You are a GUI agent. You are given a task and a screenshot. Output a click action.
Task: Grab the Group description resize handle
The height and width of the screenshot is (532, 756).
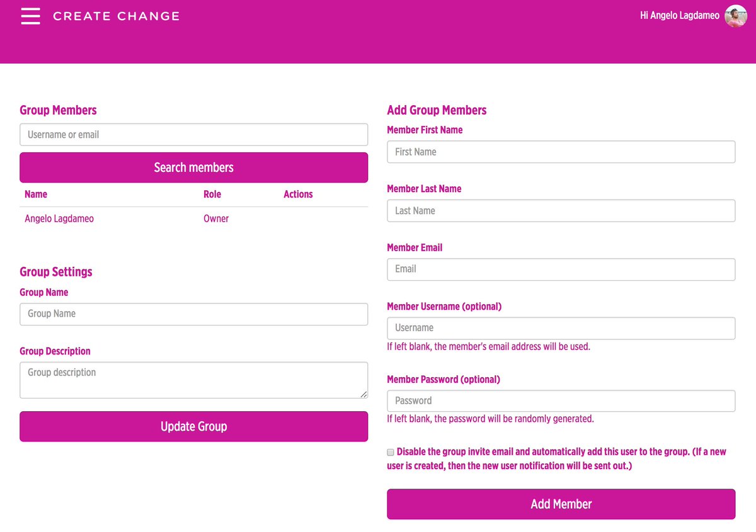point(364,394)
